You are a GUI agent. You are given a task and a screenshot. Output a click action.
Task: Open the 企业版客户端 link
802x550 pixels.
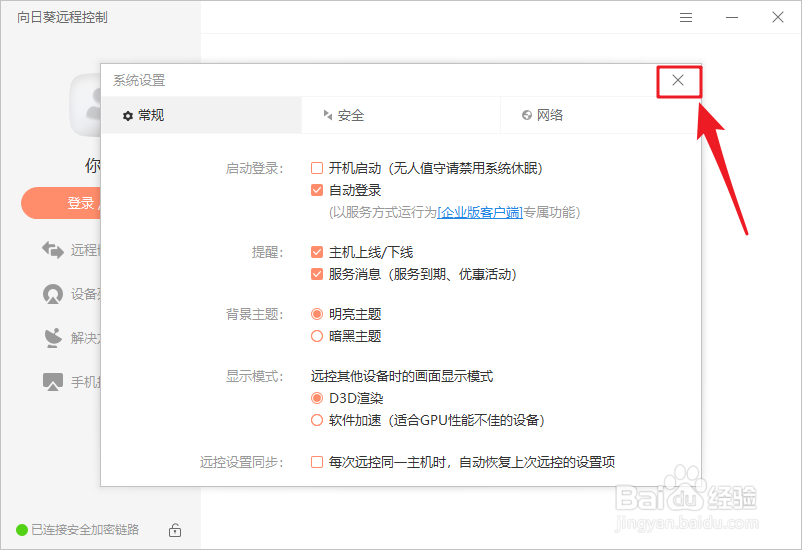(x=480, y=212)
